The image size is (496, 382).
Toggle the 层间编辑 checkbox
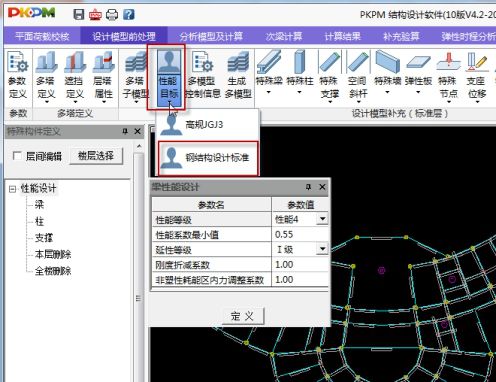(17, 156)
